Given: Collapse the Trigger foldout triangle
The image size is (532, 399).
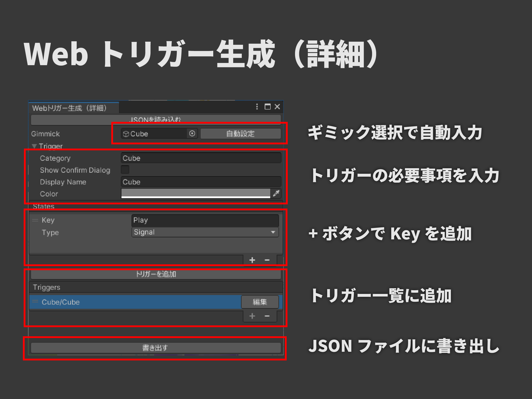Looking at the screenshot, I should tap(34, 146).
